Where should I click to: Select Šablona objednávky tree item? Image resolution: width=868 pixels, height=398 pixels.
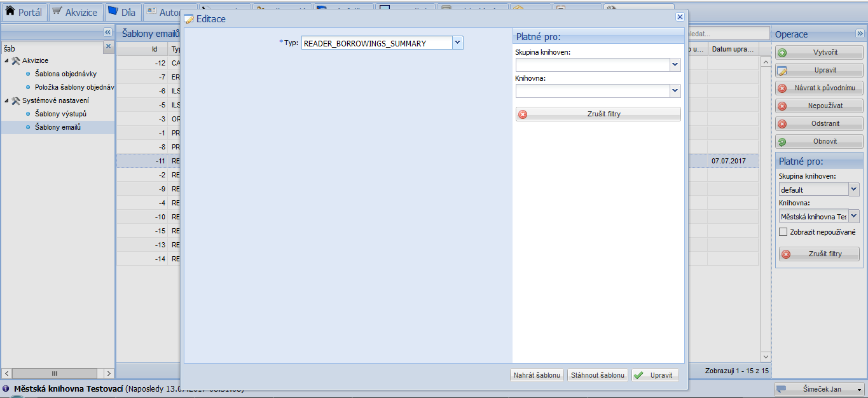tap(65, 74)
